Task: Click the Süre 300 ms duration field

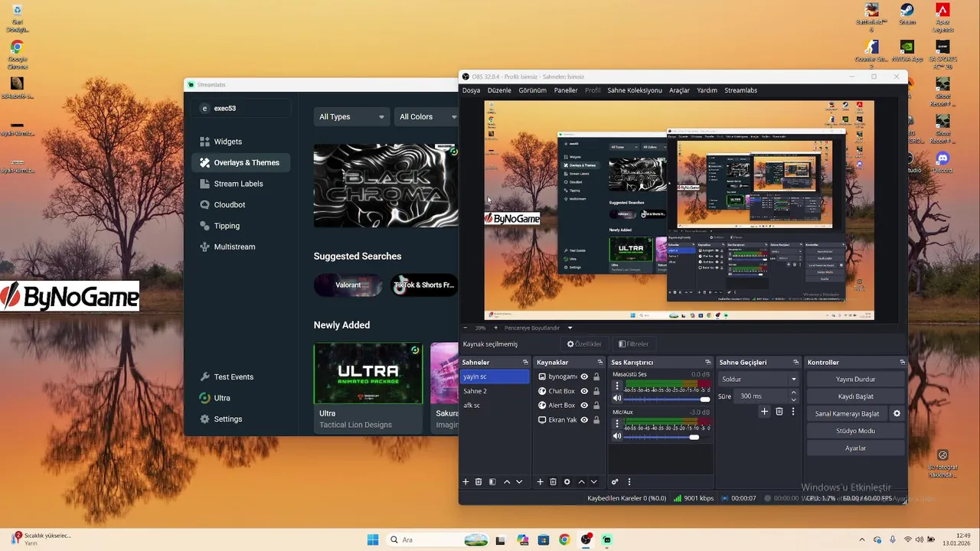Action: 761,396
